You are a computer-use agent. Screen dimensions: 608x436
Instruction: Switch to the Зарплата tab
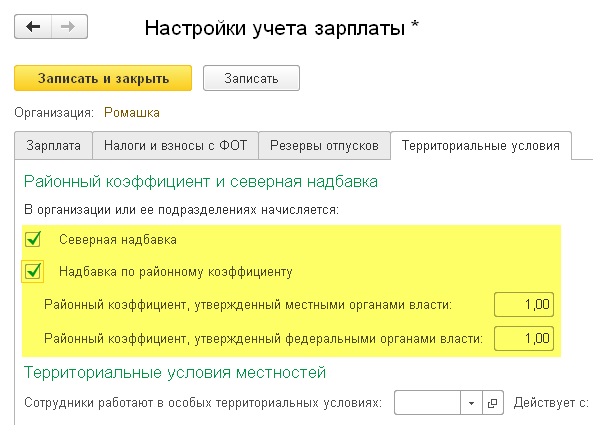[54, 145]
